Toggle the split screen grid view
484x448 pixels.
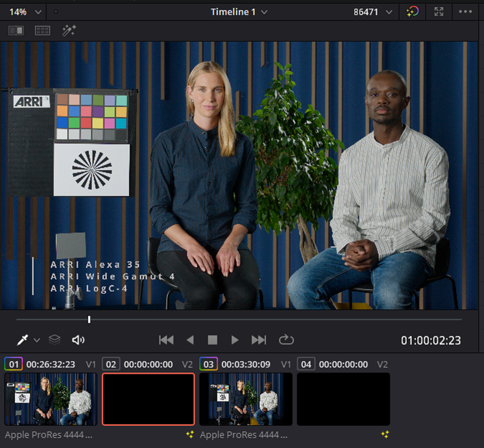[43, 31]
